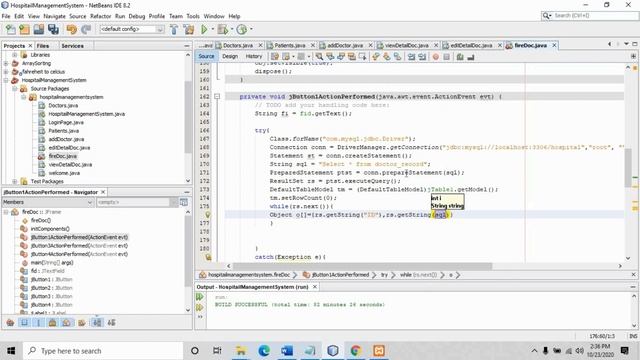Image resolution: width=640 pixels, height=360 pixels.
Task: Toggle Sort by Name in Navigator
Action: (x=97, y=322)
